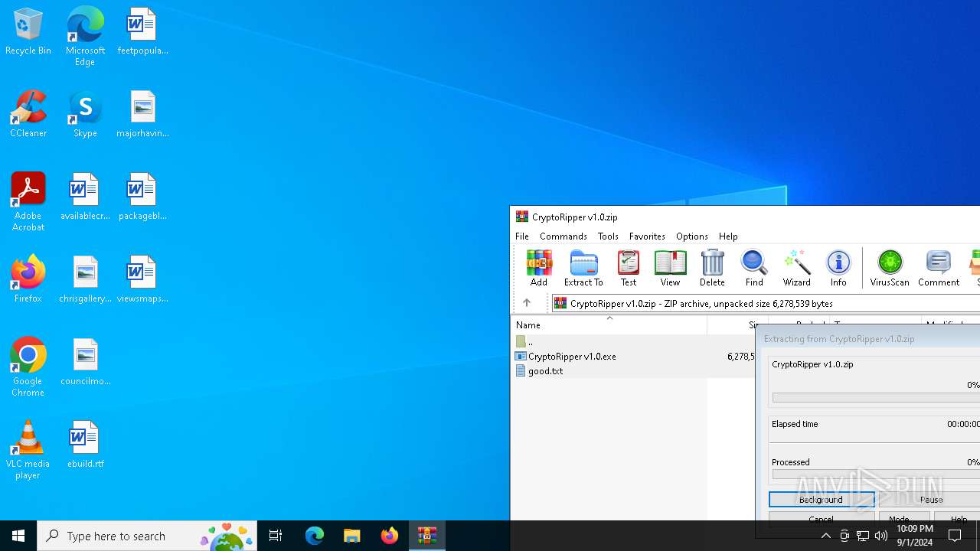Select Microsoft Edge desktop shortcut
The width and height of the screenshot is (980, 551).
coord(85,37)
